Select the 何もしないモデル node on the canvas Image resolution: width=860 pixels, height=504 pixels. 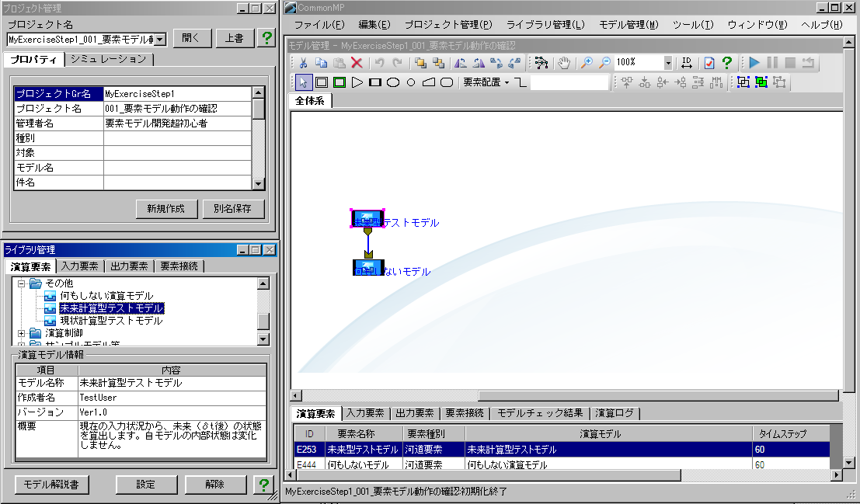(368, 268)
